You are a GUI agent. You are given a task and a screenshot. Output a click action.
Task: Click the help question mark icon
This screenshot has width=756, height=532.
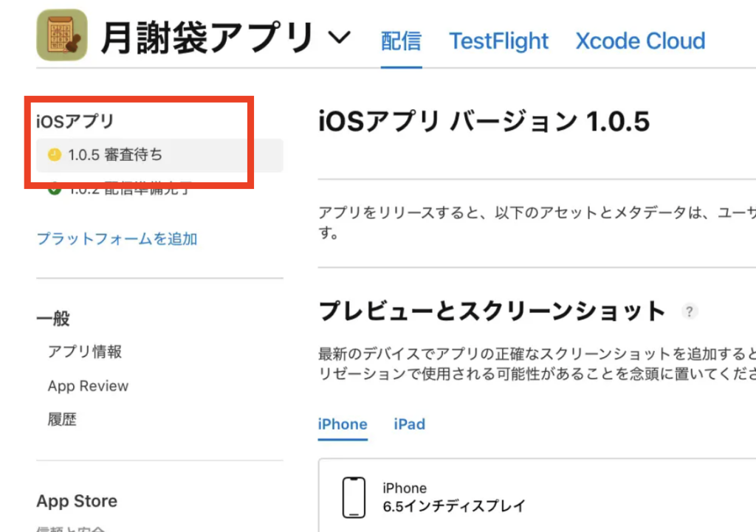(689, 311)
